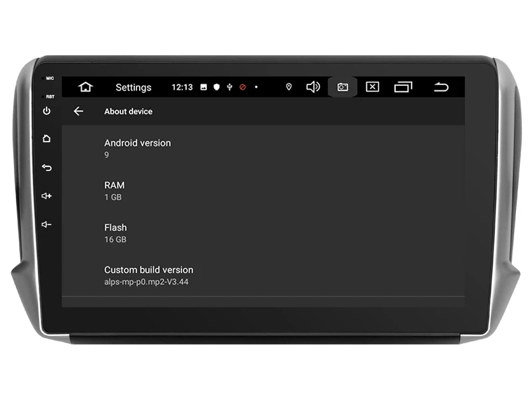Close the current app with X icon
Screen dimensions: 532x399
pyautogui.click(x=372, y=87)
